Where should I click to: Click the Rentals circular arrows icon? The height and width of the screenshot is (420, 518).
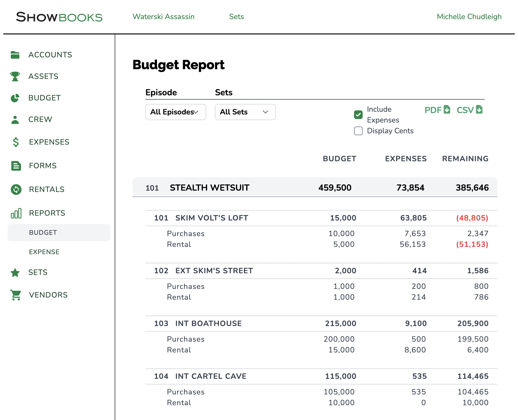pos(16,189)
